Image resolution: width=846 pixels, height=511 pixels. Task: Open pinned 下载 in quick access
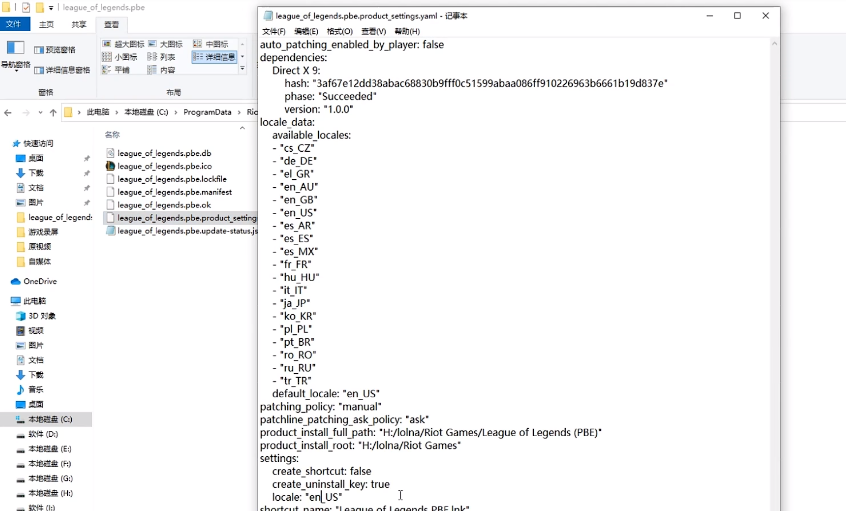[30, 173]
